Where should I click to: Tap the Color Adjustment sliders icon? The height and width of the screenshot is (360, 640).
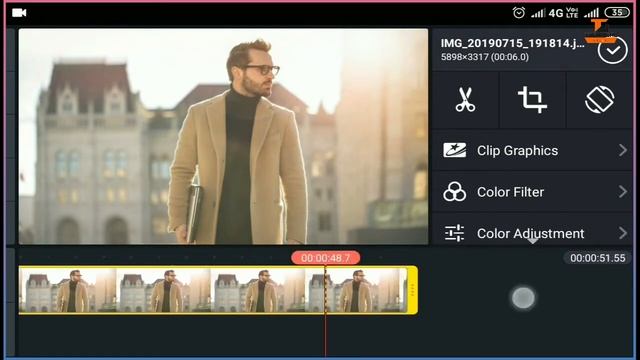(455, 233)
